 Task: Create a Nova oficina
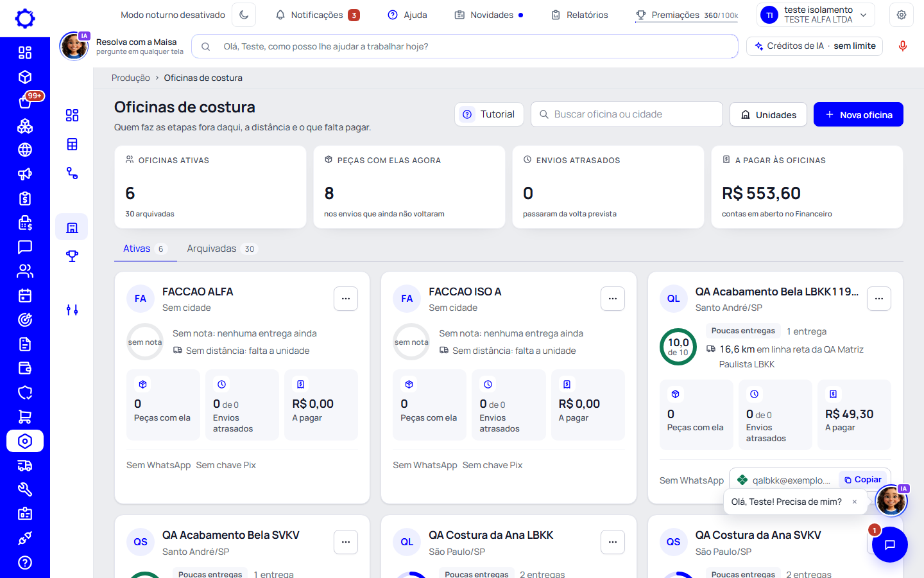click(859, 114)
